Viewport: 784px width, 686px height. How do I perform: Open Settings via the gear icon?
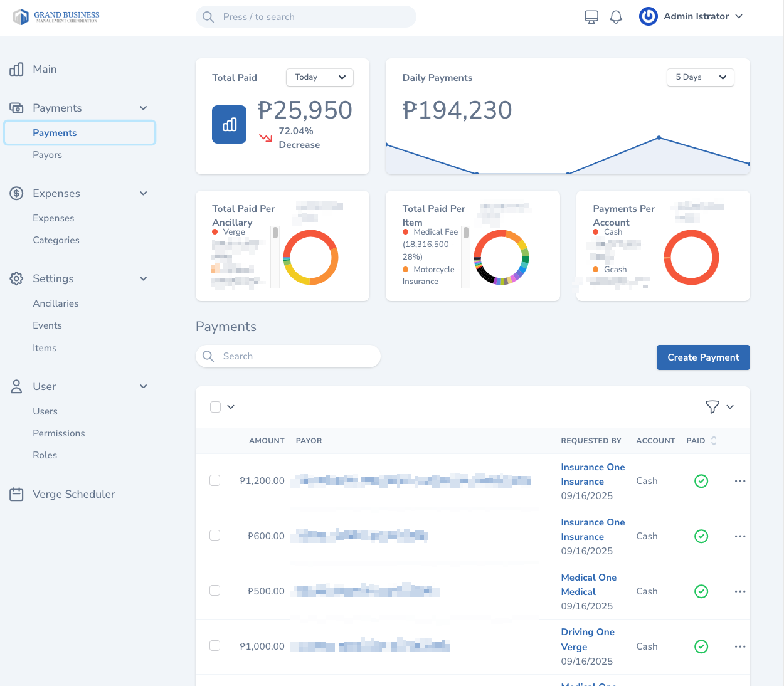[x=16, y=278]
